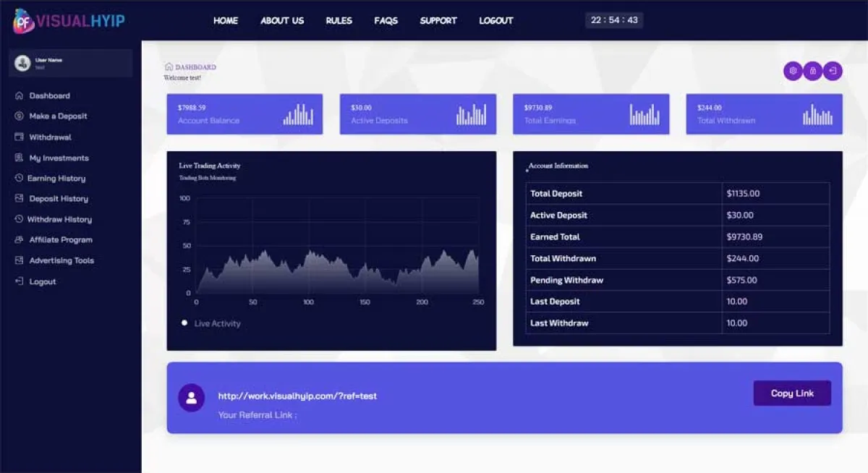Viewport: 868px width, 473px height.
Task: Click the Earned Total row label
Action: click(x=555, y=236)
